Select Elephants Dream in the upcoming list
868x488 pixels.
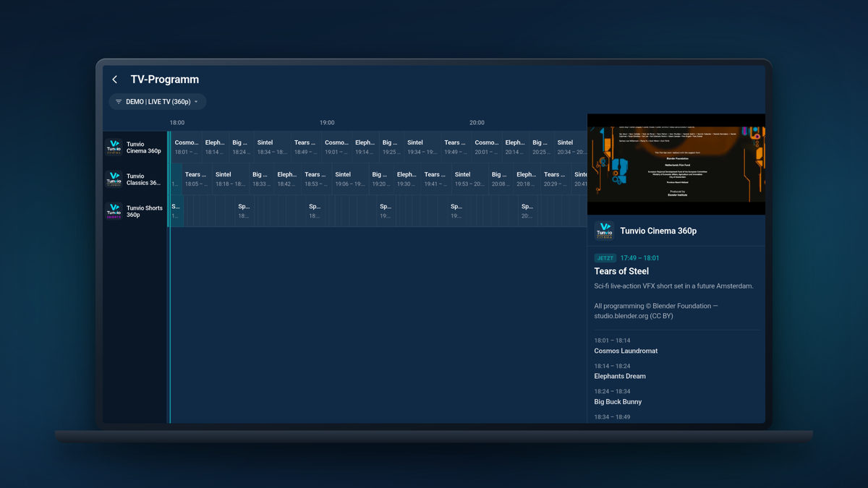(620, 376)
